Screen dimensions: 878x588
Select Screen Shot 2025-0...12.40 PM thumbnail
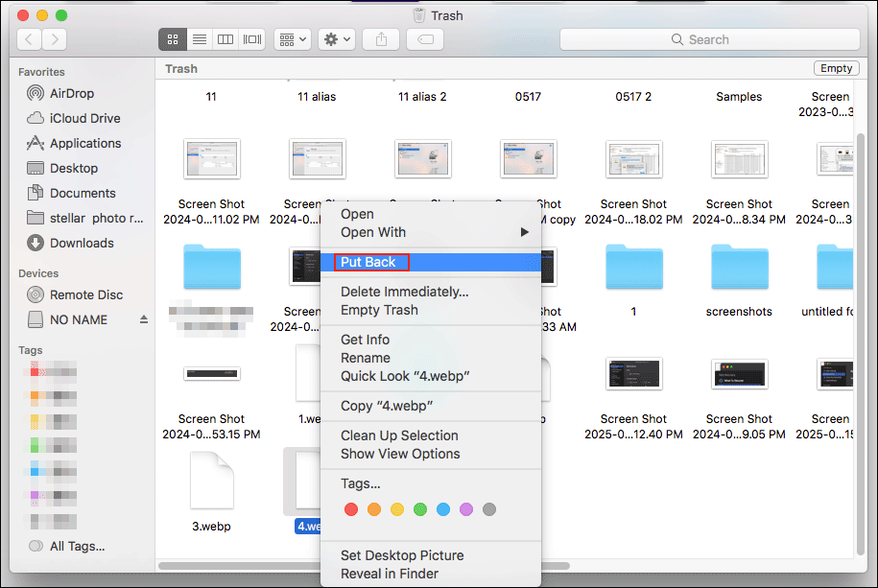pos(634,373)
